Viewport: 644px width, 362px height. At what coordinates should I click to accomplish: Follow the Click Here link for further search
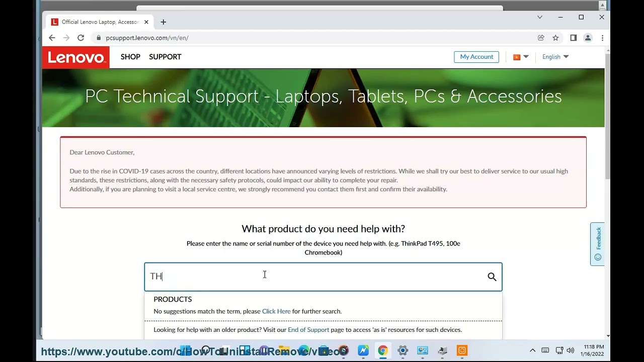click(276, 311)
